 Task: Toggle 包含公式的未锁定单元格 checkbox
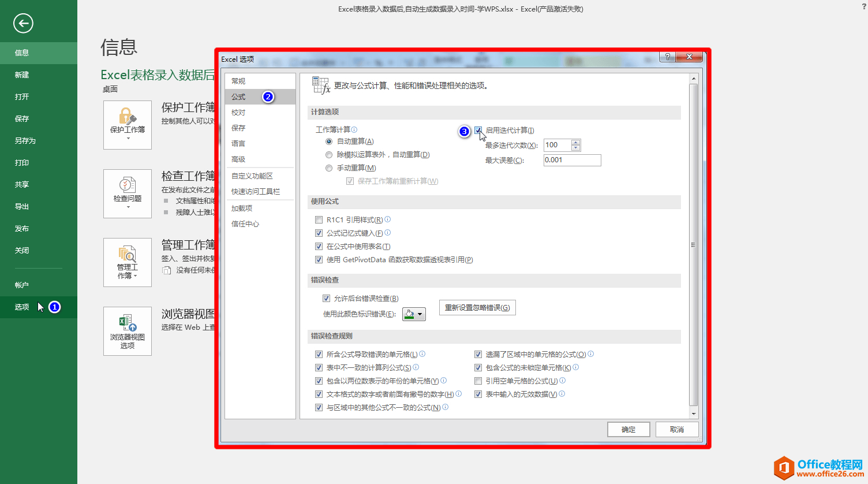pyautogui.click(x=478, y=368)
